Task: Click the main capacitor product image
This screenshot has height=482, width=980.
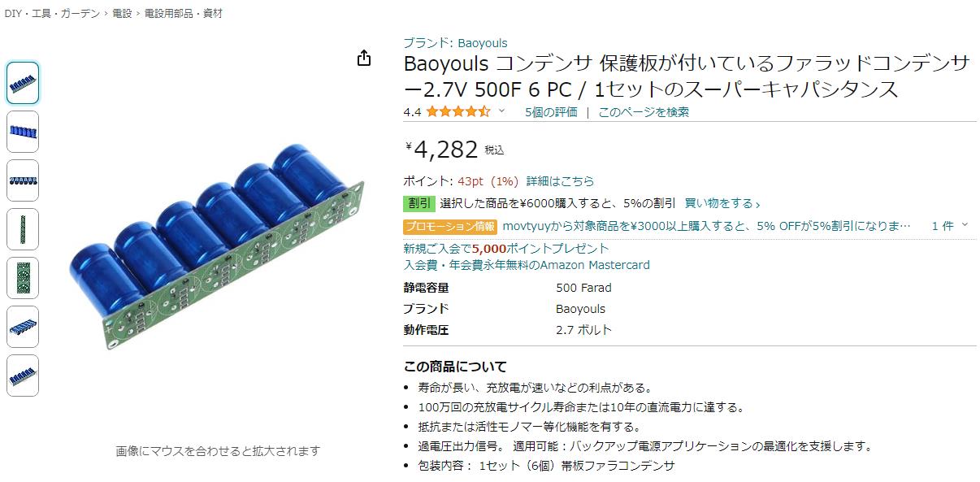Action: tap(216, 246)
